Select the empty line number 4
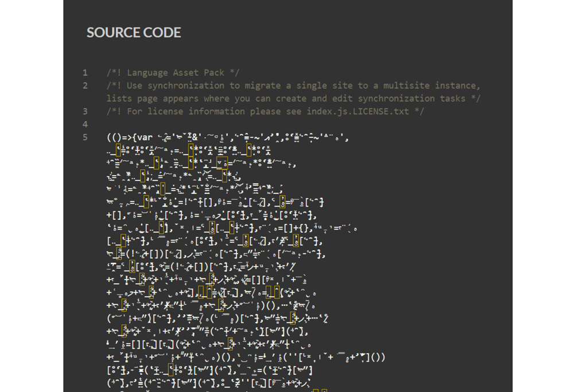The image size is (576, 392). 85,125
